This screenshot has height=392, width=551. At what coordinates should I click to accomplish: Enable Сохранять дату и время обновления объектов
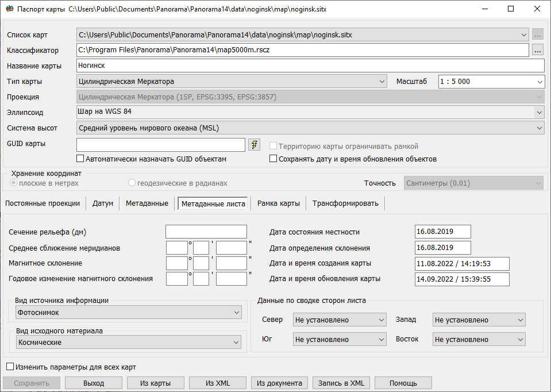(x=273, y=158)
